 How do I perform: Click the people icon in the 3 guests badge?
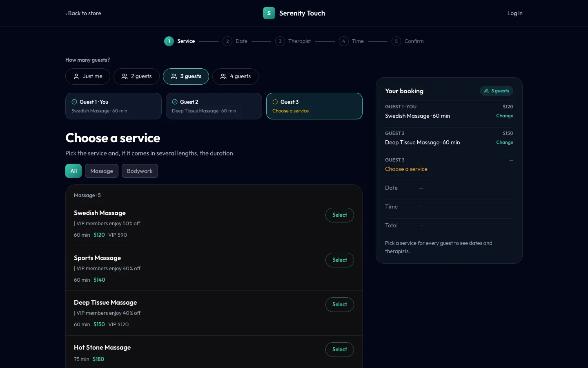click(x=486, y=91)
